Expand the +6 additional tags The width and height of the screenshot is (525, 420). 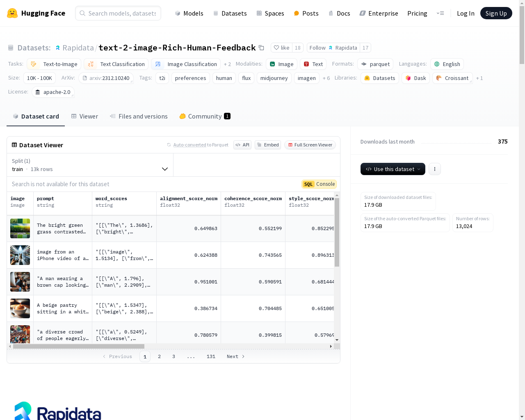326,78
